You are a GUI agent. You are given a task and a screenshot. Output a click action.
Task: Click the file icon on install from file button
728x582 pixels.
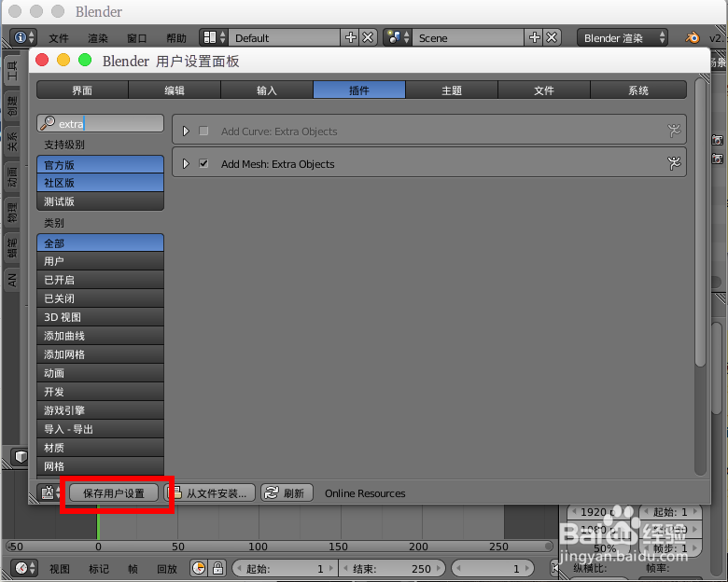point(176,492)
